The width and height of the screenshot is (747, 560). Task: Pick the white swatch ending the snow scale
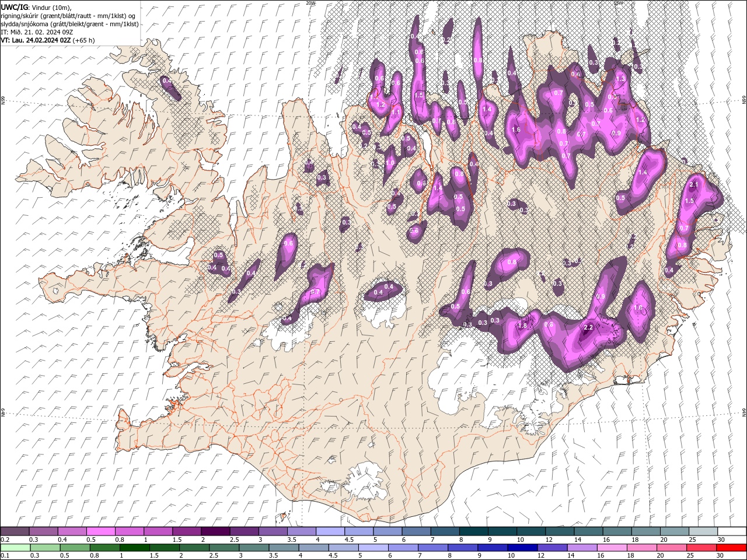[x=732, y=531]
